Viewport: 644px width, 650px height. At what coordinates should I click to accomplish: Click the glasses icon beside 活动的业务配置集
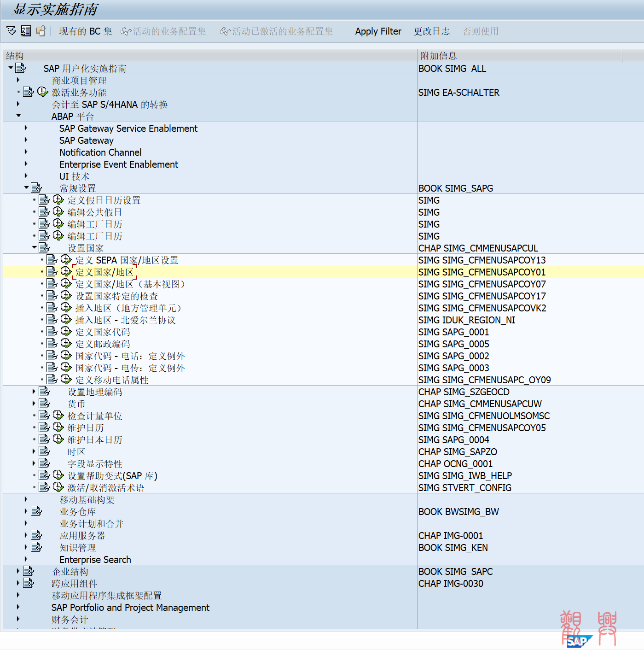126,31
